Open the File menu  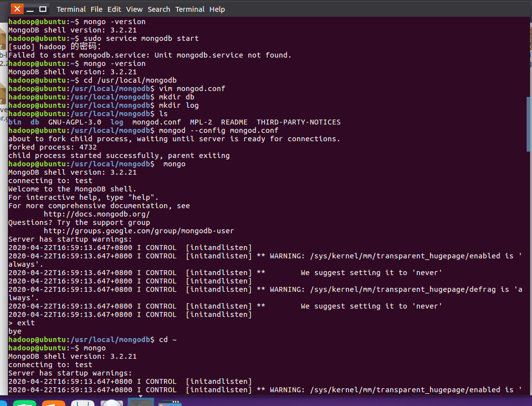point(97,9)
